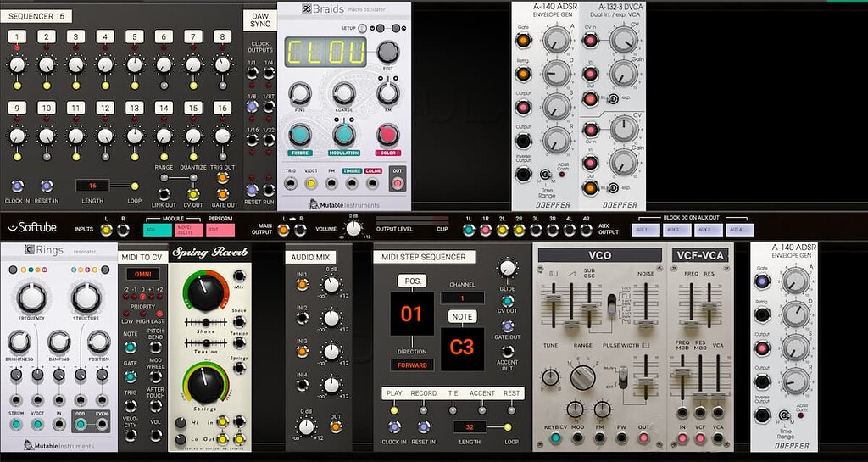Open the MIDI to CV OMNI channel selector
The image size is (868, 462).
click(x=142, y=274)
